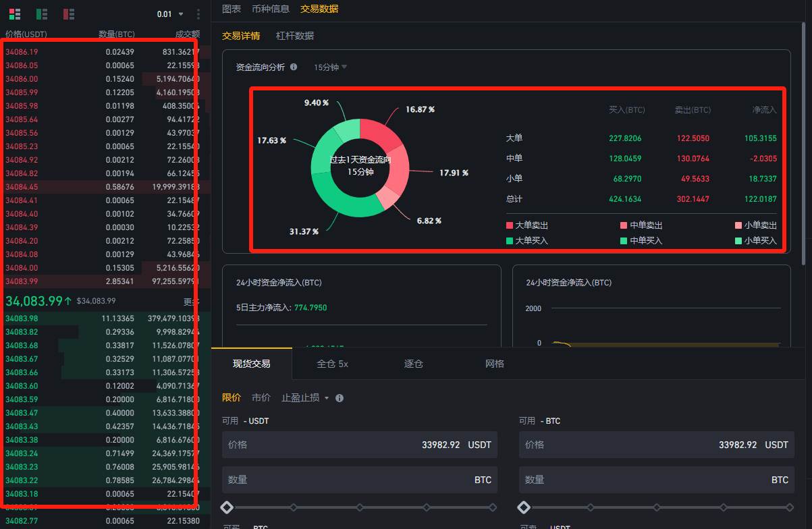Expand the 0.01 price precision dropdown
The height and width of the screenshot is (529, 812).
tap(170, 14)
